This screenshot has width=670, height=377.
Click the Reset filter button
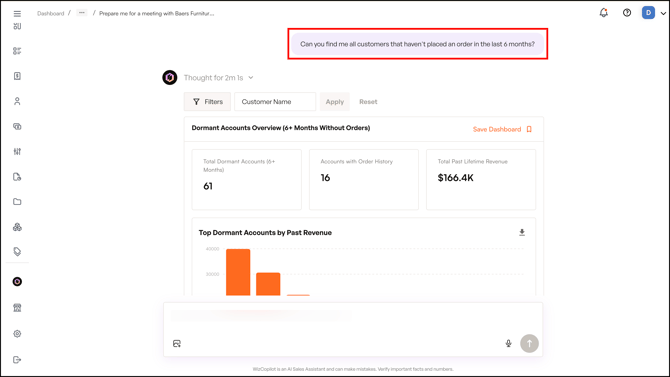[x=368, y=102]
